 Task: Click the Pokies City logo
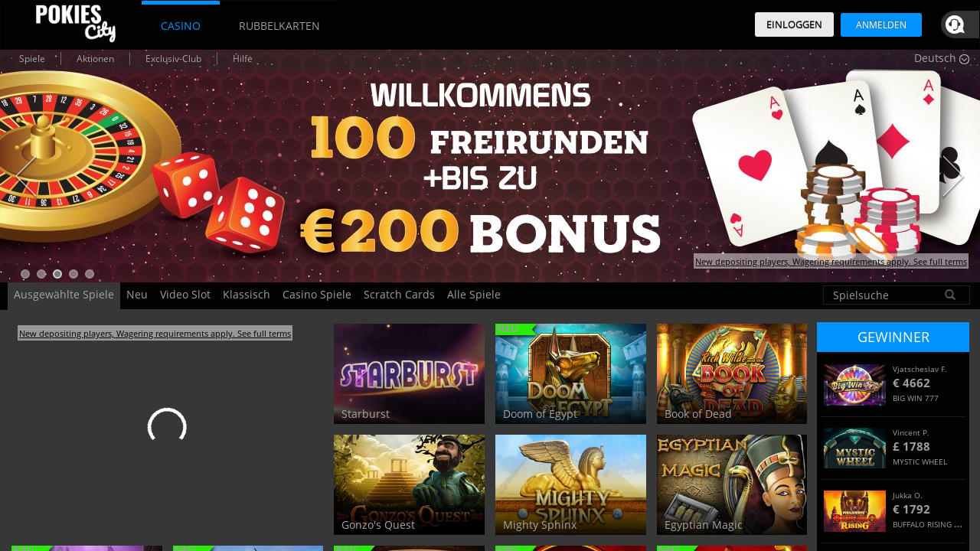point(76,23)
